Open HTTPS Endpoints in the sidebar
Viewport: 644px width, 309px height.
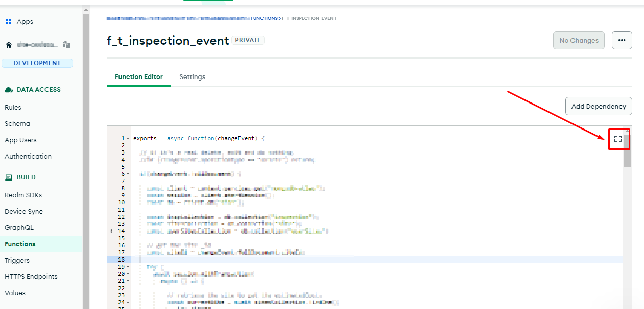(x=31, y=276)
